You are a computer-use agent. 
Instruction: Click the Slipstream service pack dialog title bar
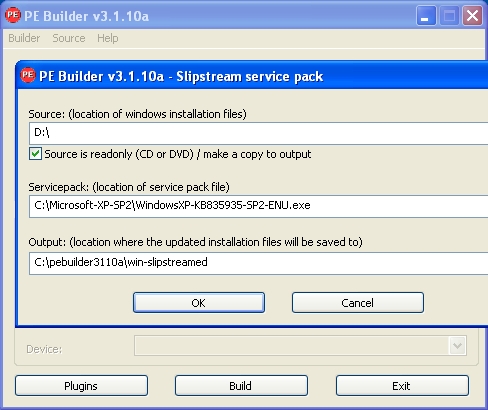coord(252,76)
